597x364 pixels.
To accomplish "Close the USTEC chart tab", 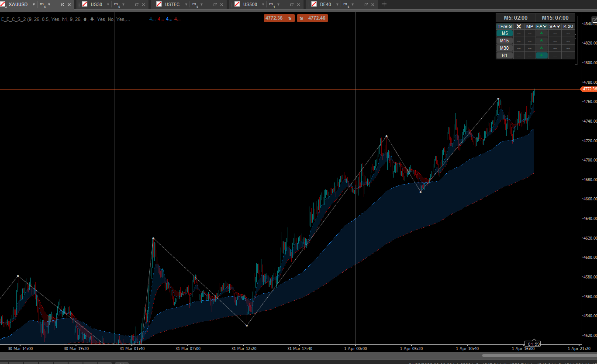I will click(x=221, y=4).
